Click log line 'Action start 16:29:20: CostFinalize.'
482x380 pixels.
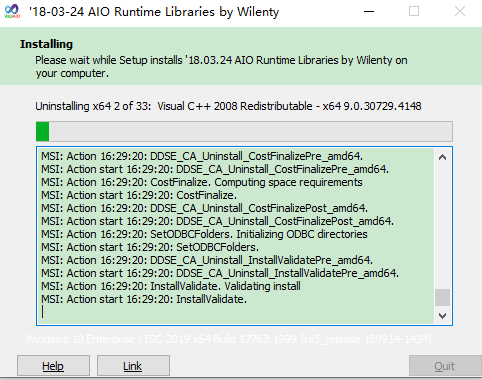tap(139, 195)
